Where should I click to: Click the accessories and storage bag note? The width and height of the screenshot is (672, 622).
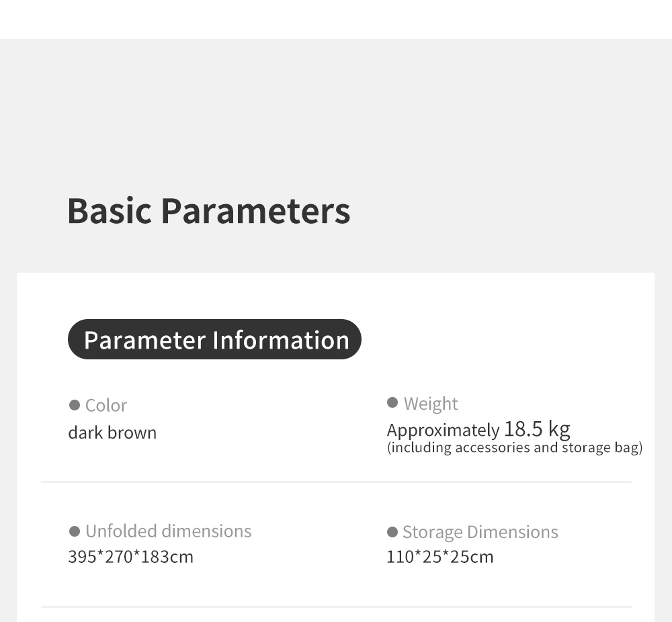tap(515, 448)
